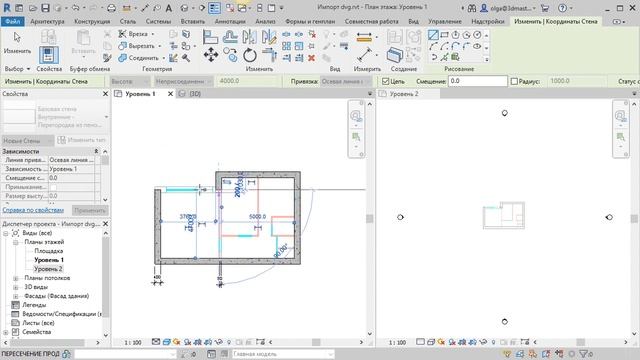The image size is (640, 360).
Task: Select the Line draw tool
Action: (433, 35)
